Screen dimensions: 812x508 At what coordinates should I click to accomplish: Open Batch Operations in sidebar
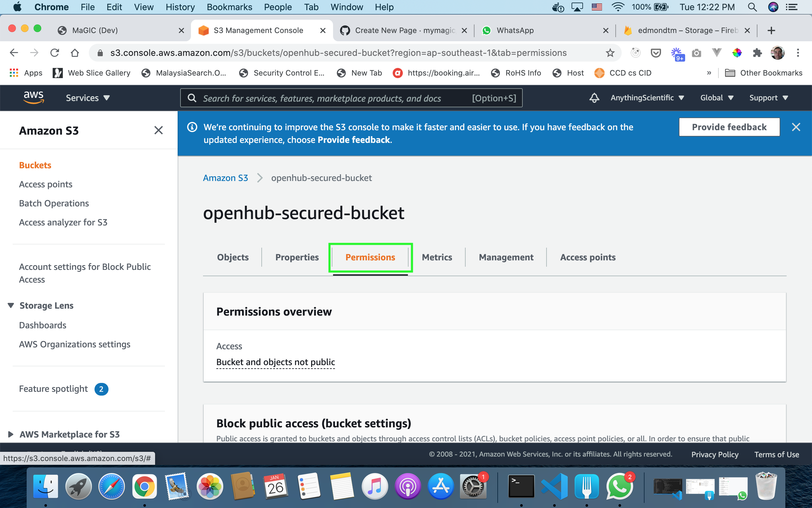click(54, 203)
